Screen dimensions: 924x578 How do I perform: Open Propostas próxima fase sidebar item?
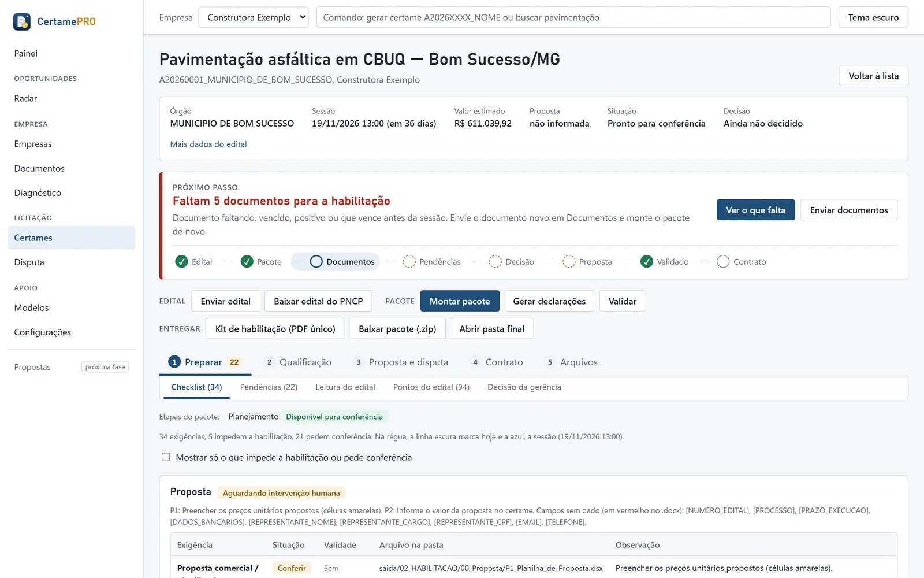point(71,367)
